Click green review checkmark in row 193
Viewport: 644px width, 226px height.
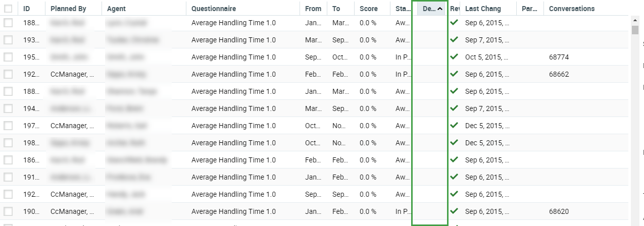(454, 39)
